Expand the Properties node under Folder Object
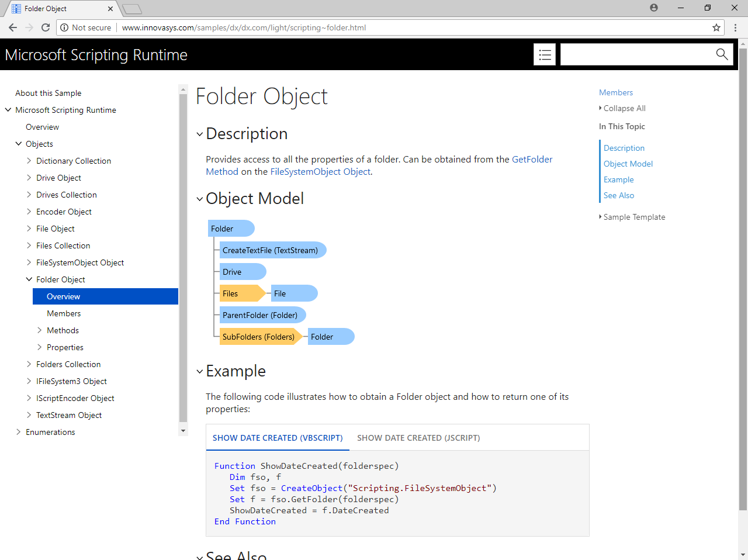 40,347
